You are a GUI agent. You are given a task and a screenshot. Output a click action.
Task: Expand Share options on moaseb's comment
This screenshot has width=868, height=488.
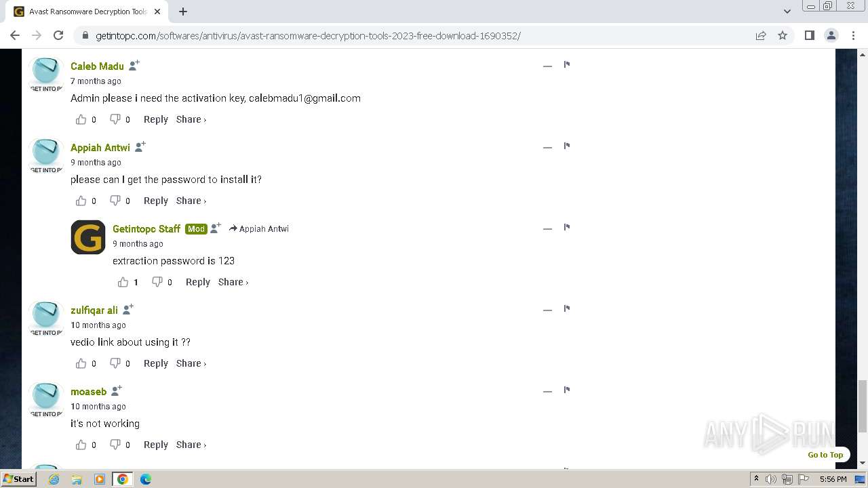[191, 445]
